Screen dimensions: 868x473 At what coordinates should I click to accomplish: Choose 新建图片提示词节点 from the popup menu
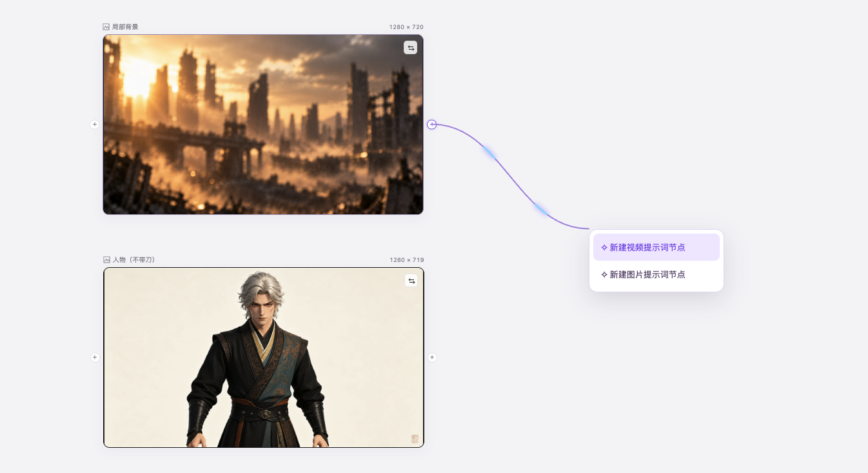pos(656,274)
